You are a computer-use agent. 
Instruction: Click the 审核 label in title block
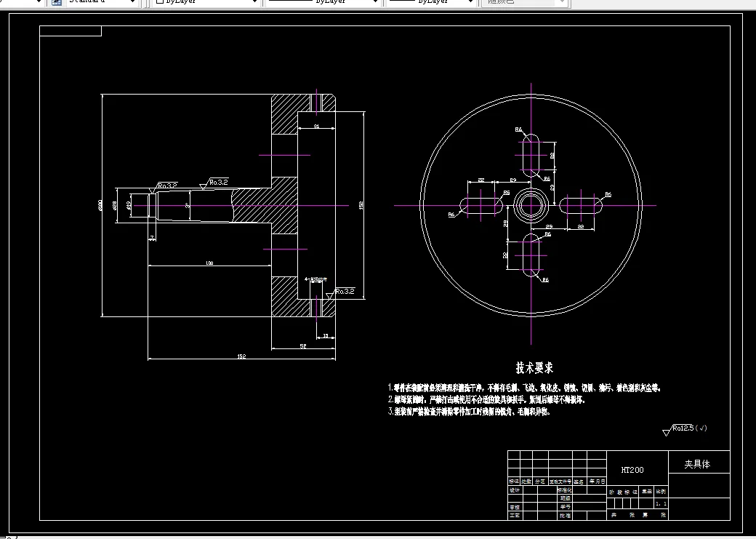[515, 507]
